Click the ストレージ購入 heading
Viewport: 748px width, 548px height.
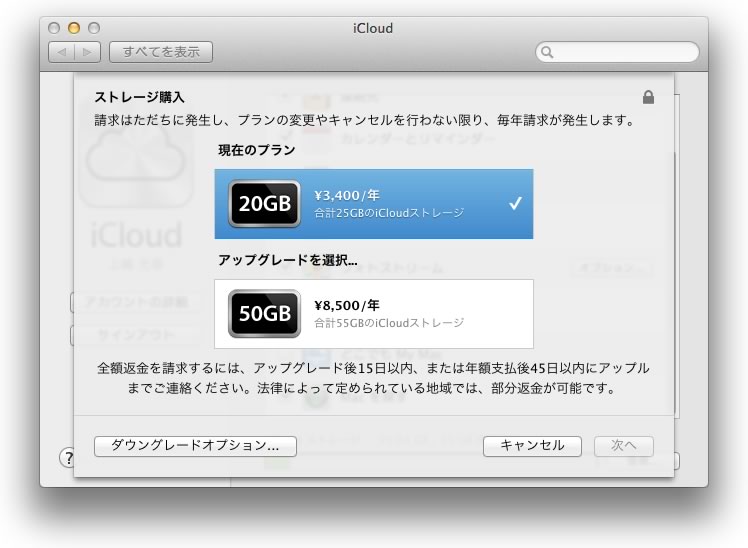point(139,97)
